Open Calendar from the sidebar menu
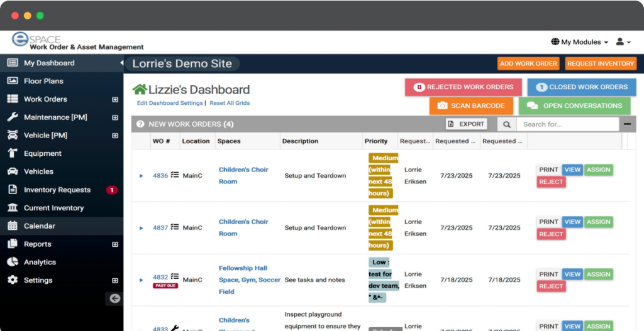 click(39, 226)
